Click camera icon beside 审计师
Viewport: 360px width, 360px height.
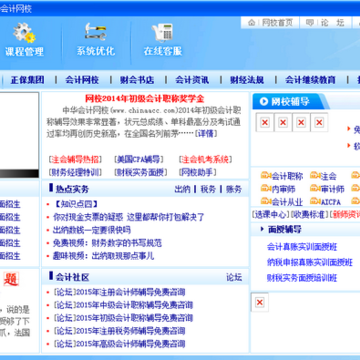point(315,188)
